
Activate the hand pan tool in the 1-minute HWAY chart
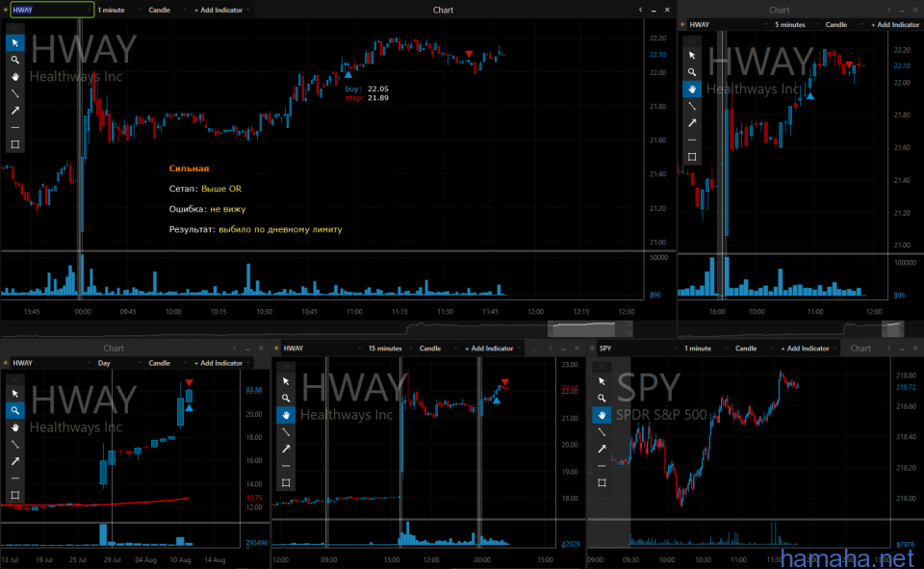pyautogui.click(x=15, y=77)
